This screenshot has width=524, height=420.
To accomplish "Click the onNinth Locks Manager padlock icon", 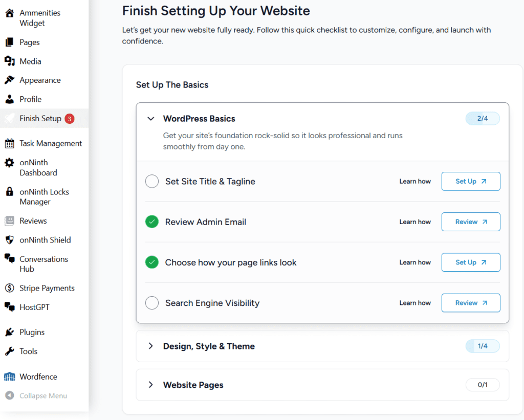I will [x=9, y=192].
